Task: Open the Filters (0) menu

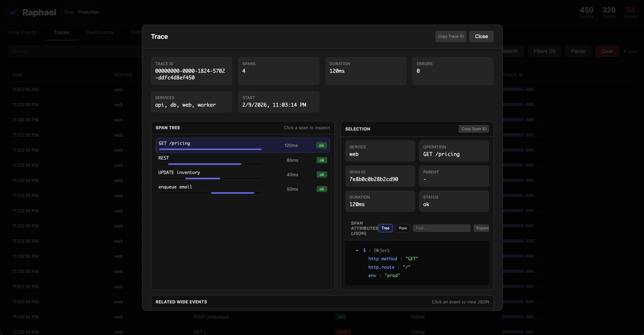Action: 544,51
